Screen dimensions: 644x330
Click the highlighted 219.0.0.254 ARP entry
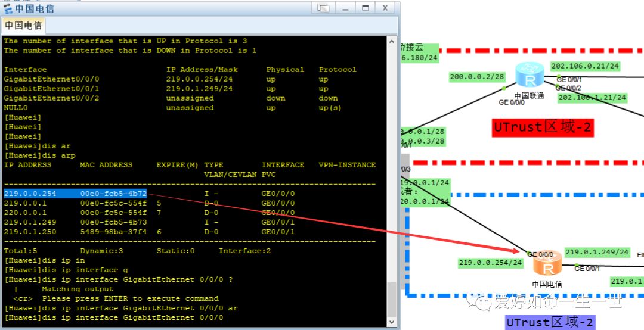(x=75, y=194)
